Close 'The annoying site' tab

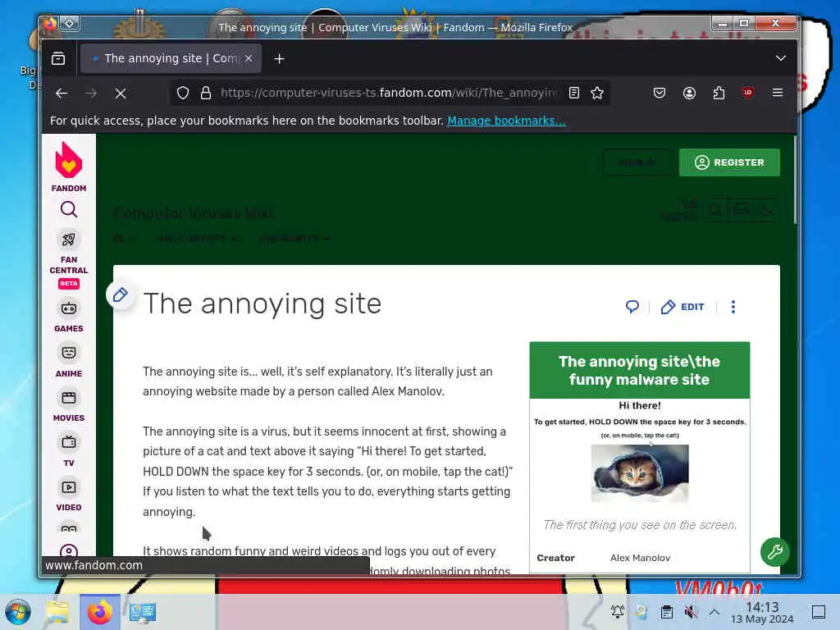[x=249, y=58]
